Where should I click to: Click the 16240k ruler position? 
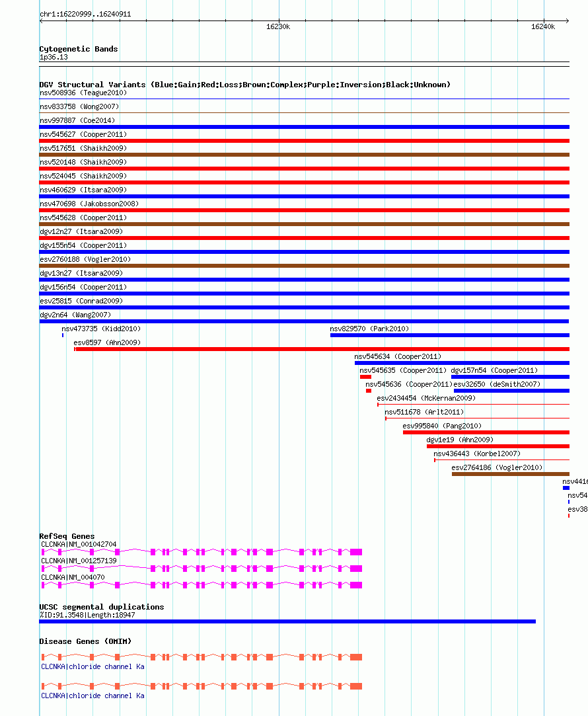click(543, 27)
